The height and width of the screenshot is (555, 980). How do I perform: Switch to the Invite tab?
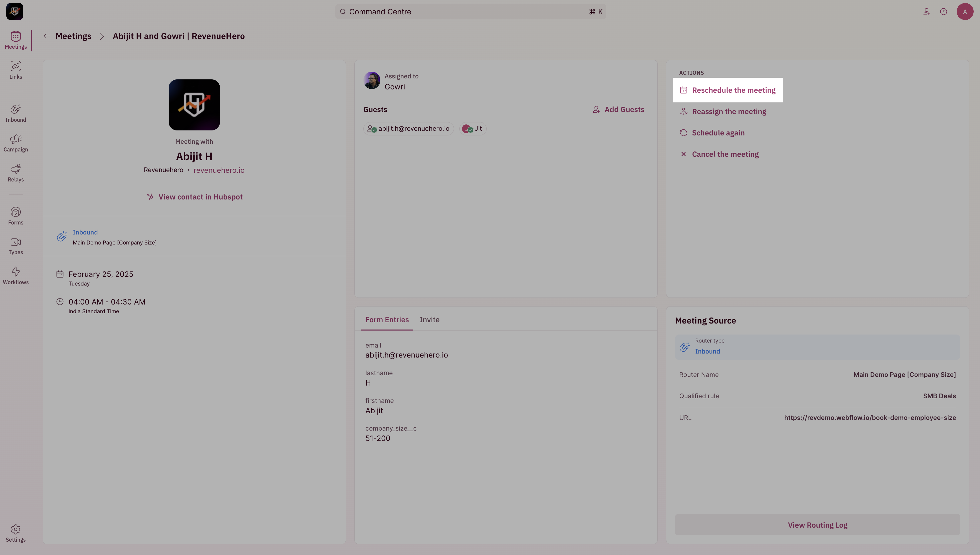click(429, 320)
